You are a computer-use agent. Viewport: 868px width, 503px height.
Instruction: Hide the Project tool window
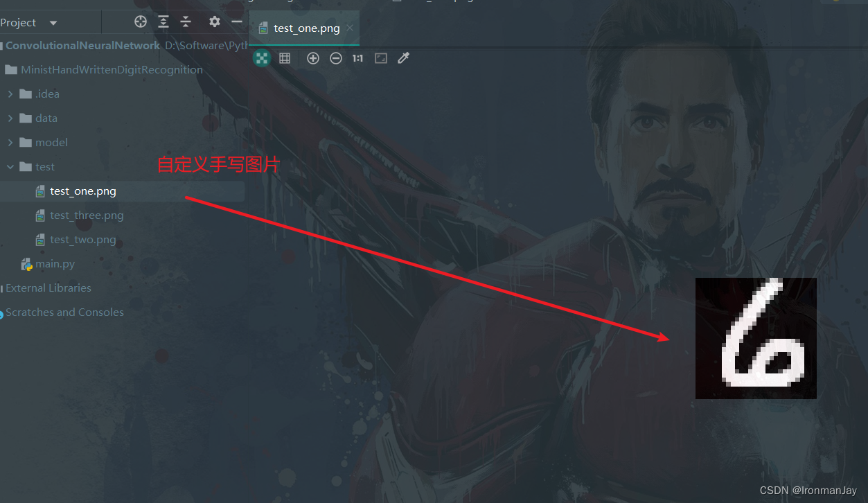pyautogui.click(x=237, y=21)
